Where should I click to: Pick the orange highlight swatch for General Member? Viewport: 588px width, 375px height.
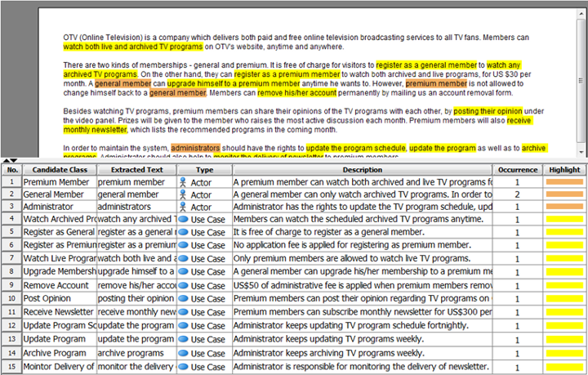(x=565, y=194)
